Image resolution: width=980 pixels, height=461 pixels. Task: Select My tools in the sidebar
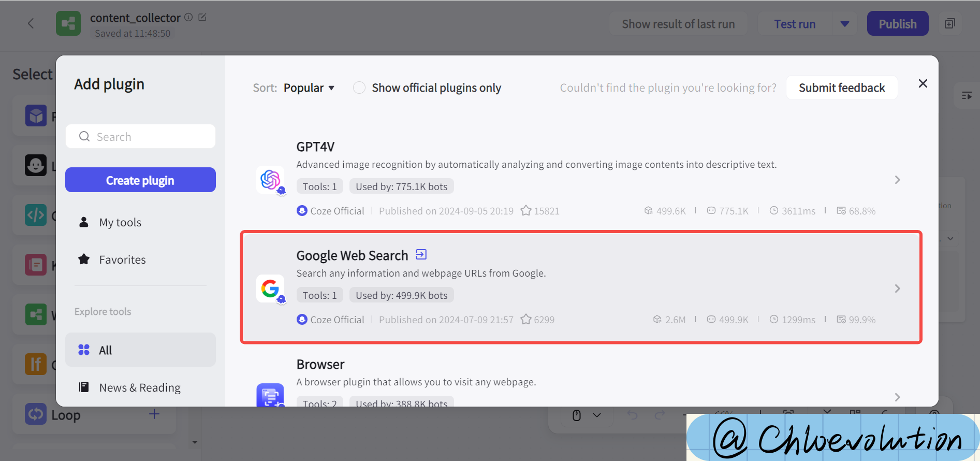[140, 222]
